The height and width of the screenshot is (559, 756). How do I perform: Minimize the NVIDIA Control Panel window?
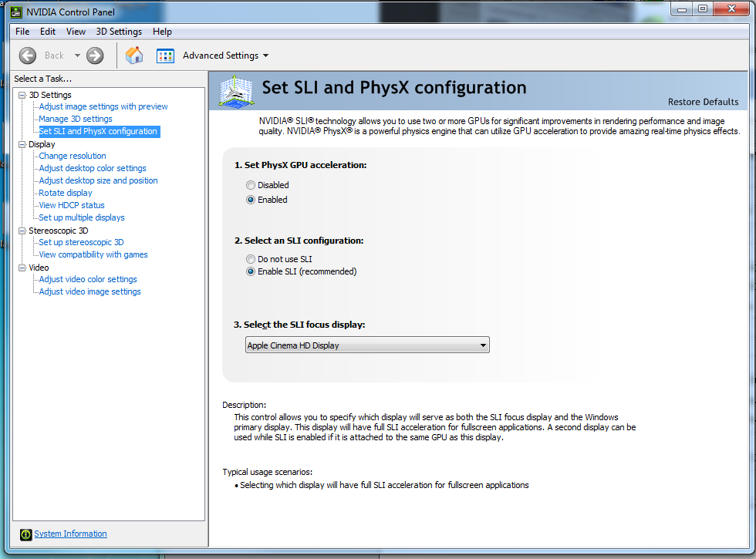pos(682,9)
